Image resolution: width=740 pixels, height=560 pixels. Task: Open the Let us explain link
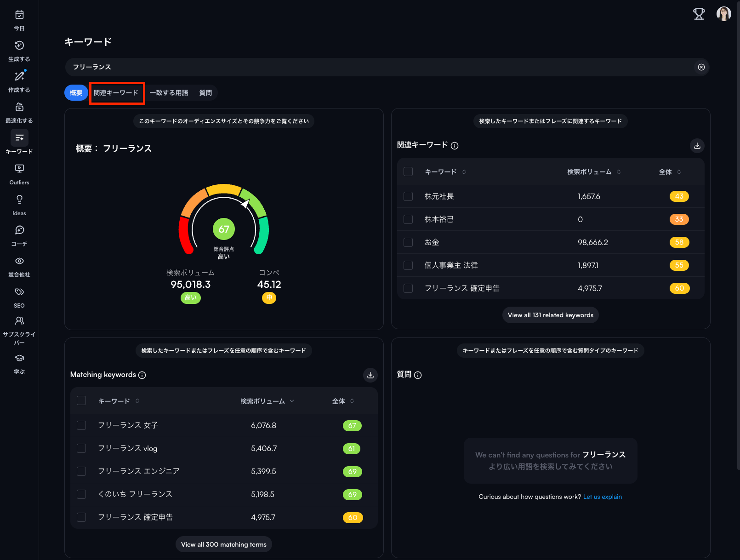click(x=603, y=497)
